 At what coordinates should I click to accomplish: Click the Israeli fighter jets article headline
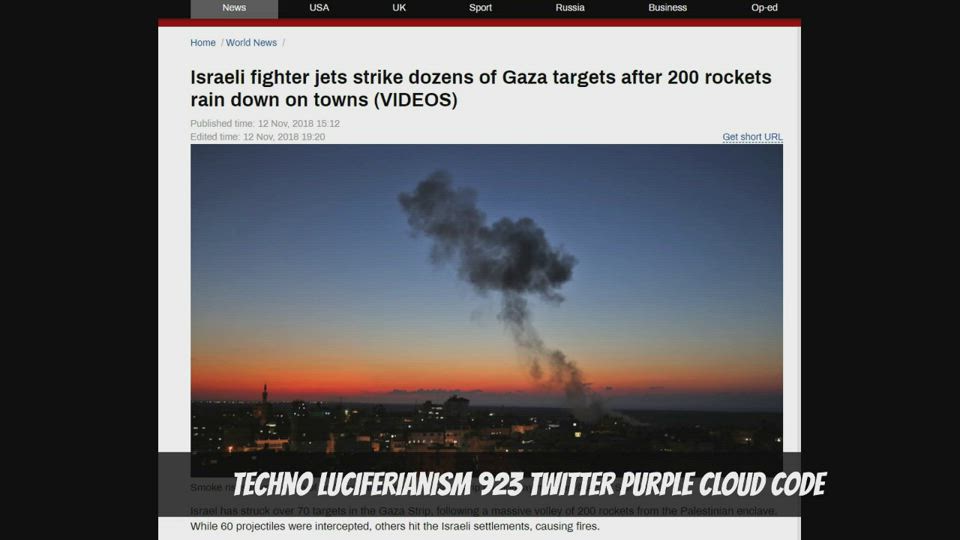(x=481, y=88)
